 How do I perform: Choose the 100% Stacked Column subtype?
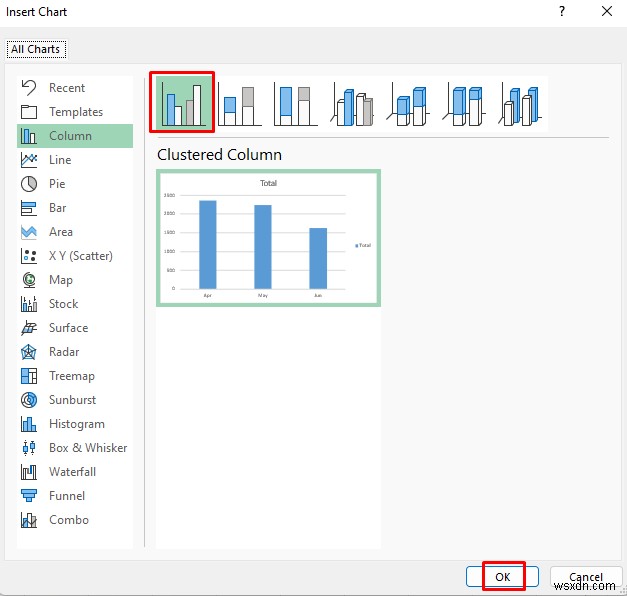pos(295,104)
